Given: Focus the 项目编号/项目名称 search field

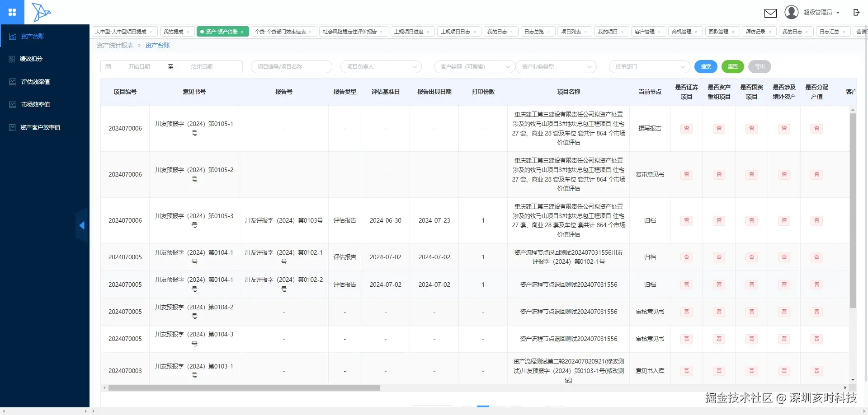Looking at the screenshot, I should pyautogui.click(x=292, y=66).
